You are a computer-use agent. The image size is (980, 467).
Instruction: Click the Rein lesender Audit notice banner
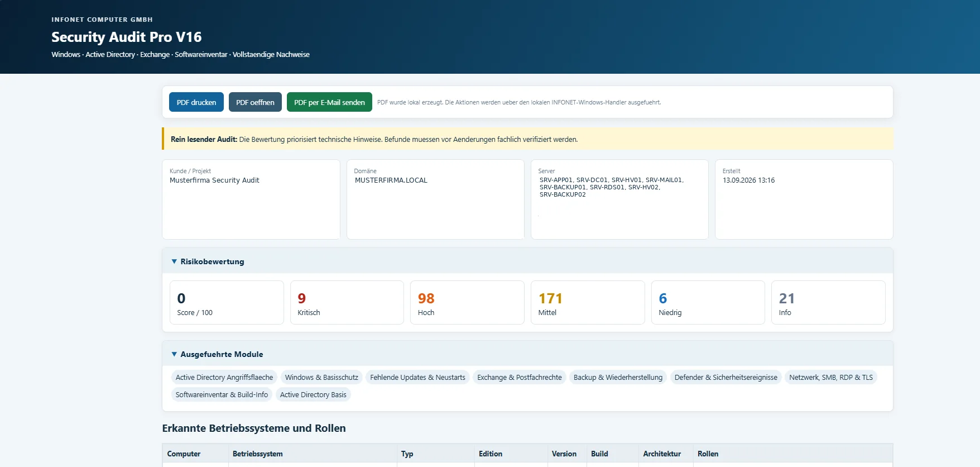pos(527,139)
